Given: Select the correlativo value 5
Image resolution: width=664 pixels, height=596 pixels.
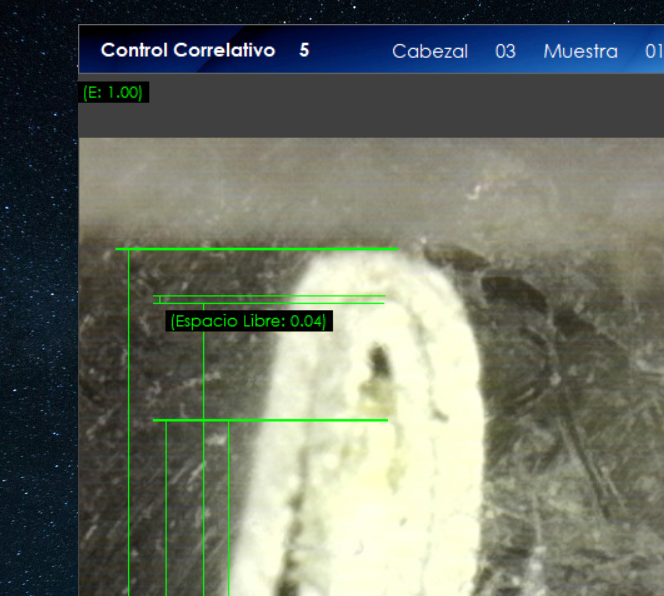Looking at the screenshot, I should (x=304, y=50).
